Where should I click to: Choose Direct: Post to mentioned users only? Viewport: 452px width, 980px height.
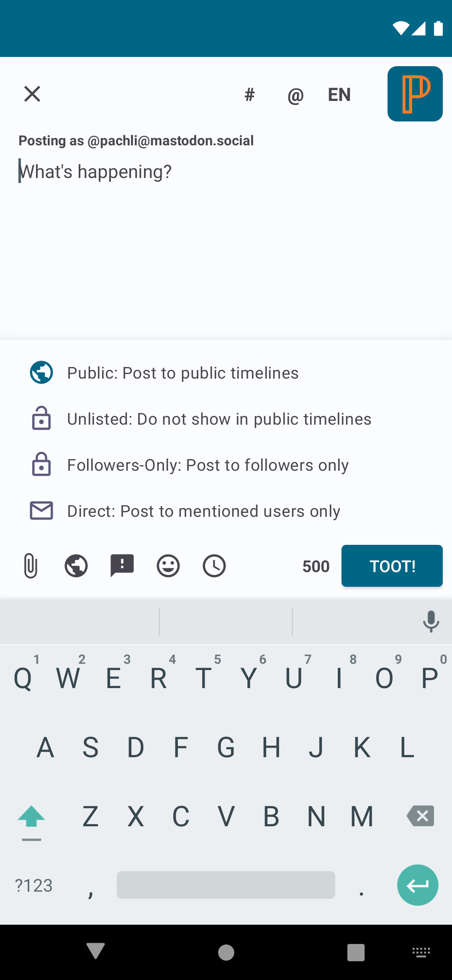click(203, 511)
